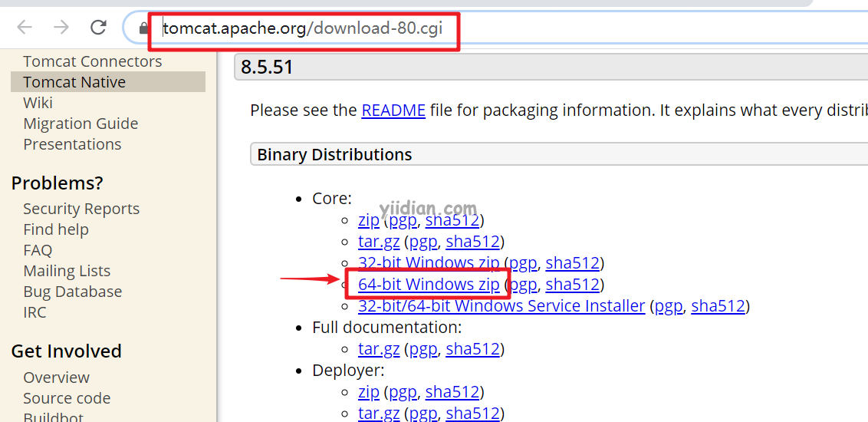
Task: Click the padlock site security icon
Action: pos(143,28)
